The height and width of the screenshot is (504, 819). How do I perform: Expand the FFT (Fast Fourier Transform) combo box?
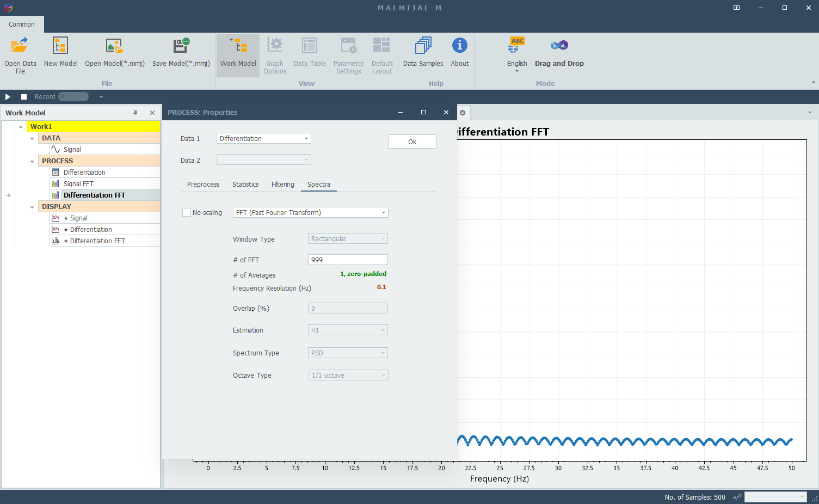(310, 212)
